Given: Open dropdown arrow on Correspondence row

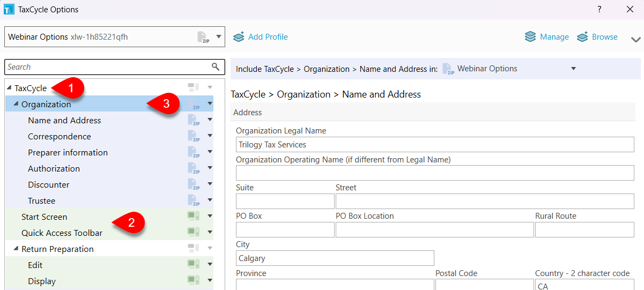Looking at the screenshot, I should [210, 136].
